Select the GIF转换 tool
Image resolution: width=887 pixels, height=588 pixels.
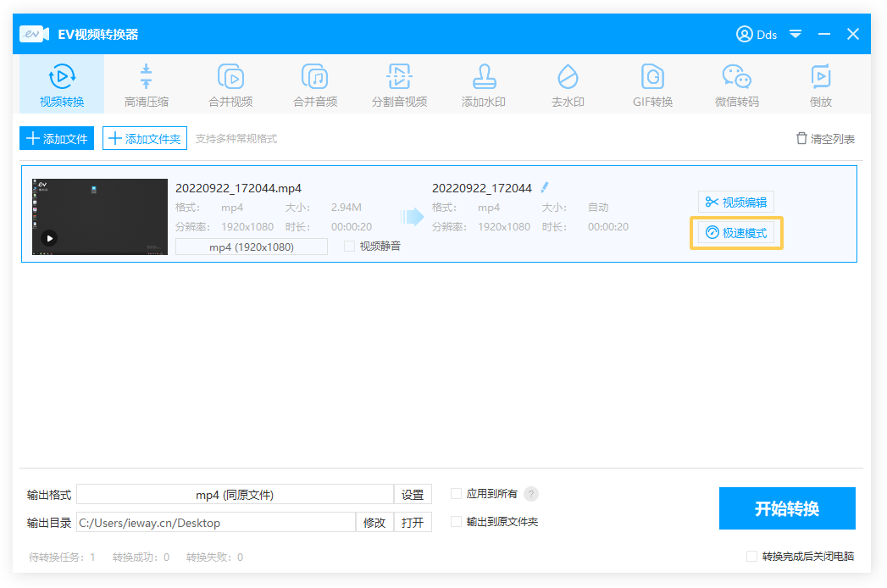(652, 85)
